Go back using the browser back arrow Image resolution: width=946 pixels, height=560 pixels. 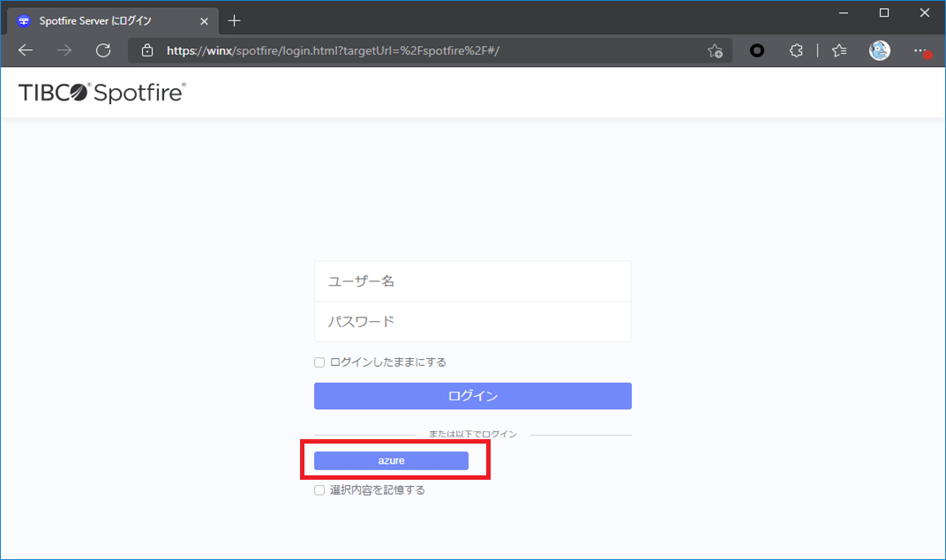click(26, 50)
